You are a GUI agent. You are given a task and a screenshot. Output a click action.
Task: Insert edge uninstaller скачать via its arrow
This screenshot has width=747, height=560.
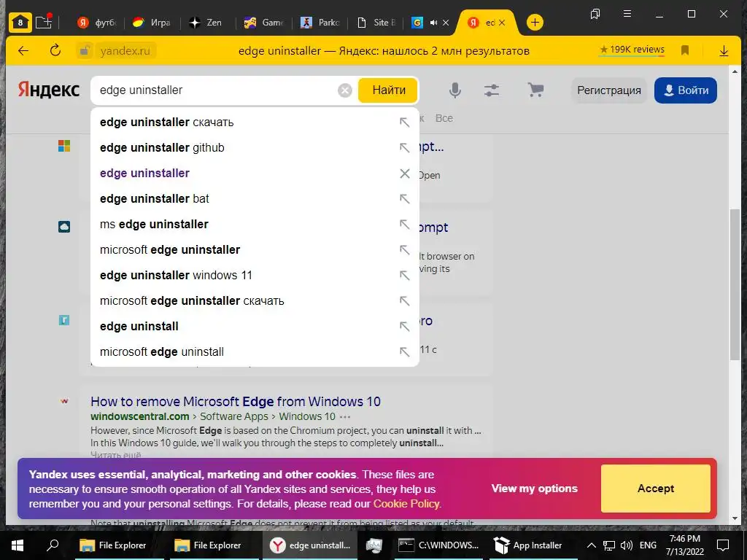(x=404, y=122)
